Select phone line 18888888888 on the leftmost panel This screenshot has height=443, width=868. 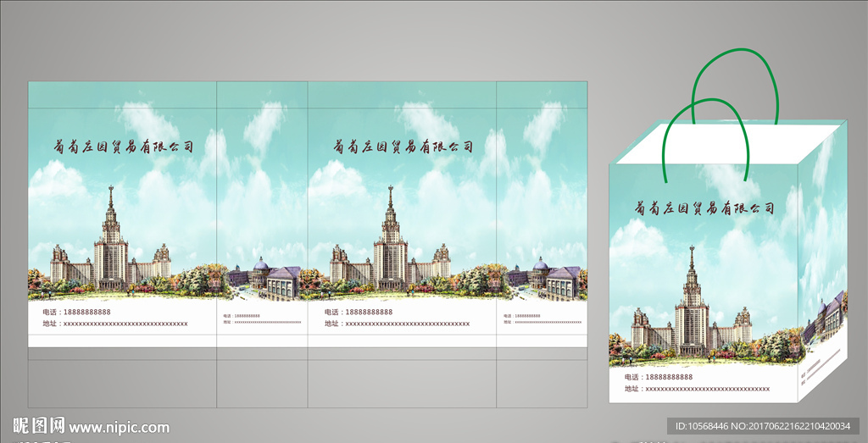[x=78, y=312]
